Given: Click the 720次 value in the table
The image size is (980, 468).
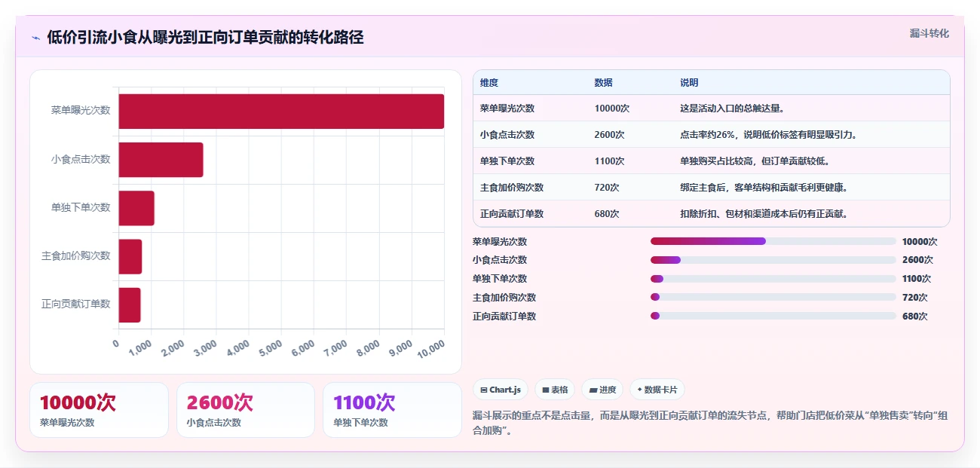Looking at the screenshot, I should click(607, 188).
